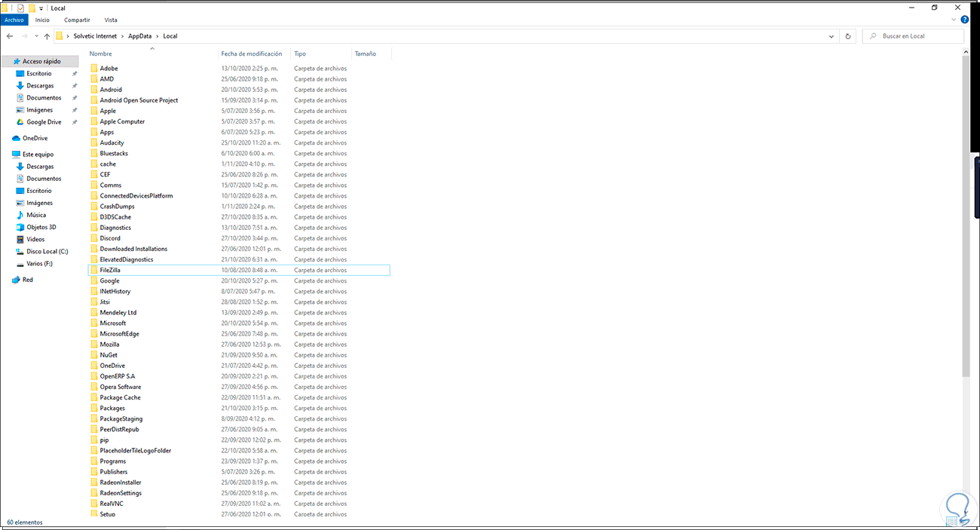980x530 pixels.
Task: Open Google Drive icon in sidebar
Action: (x=20, y=121)
